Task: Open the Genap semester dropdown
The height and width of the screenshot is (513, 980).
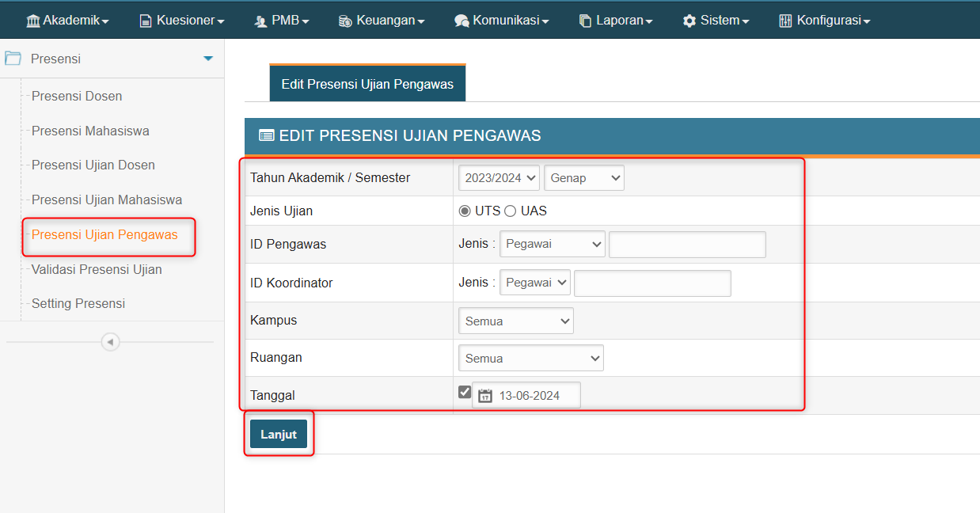Action: click(x=584, y=178)
